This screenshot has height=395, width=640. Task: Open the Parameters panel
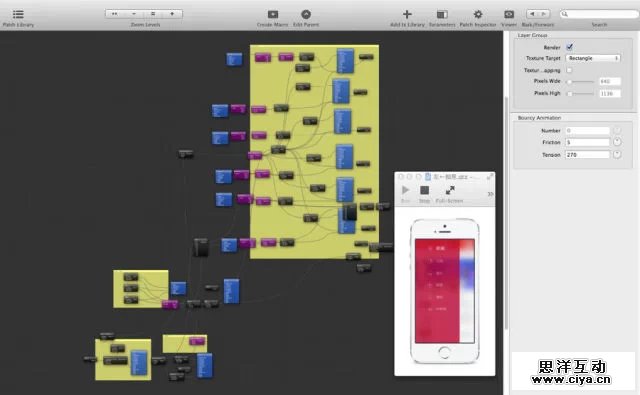coord(442,14)
